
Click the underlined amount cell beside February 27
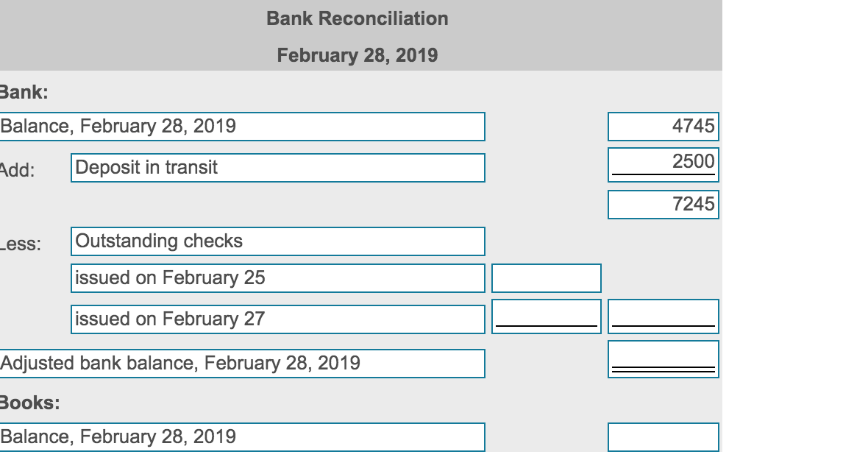(547, 316)
